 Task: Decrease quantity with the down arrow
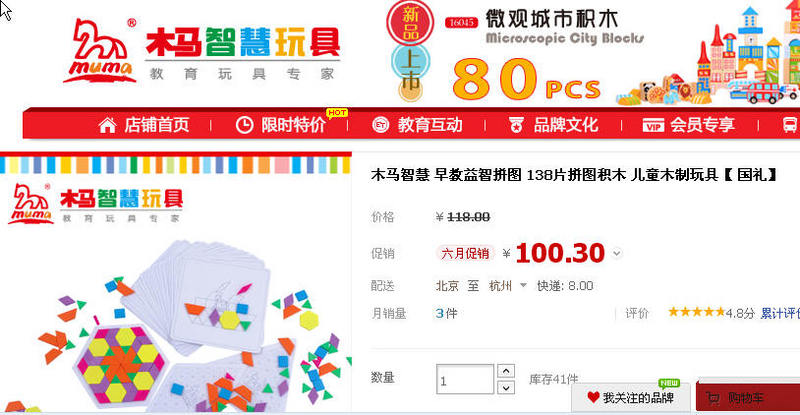point(506,388)
